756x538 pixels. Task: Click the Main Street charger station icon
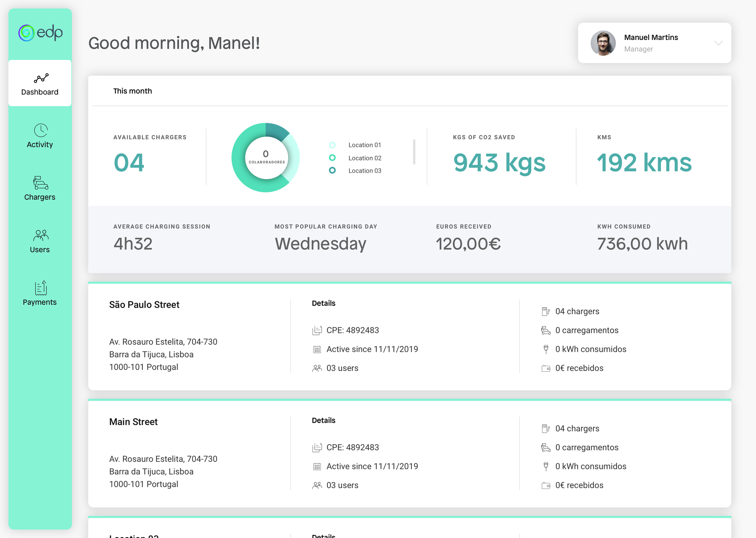pyautogui.click(x=546, y=429)
